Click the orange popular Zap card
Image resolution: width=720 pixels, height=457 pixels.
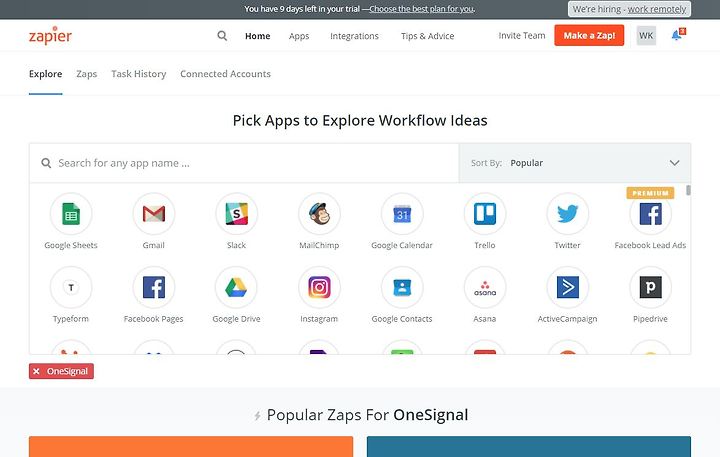(191, 446)
